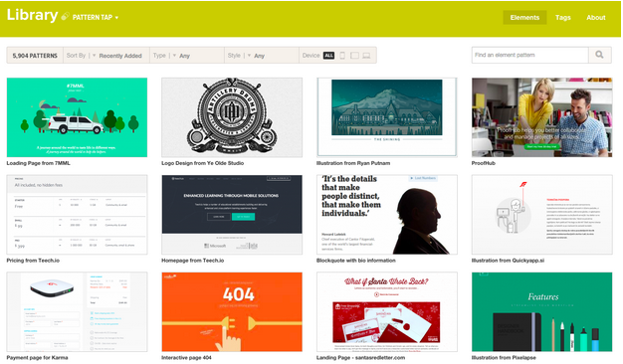Open the PATTERN TAP header dropdown
623x364 pixels.
tap(96, 18)
